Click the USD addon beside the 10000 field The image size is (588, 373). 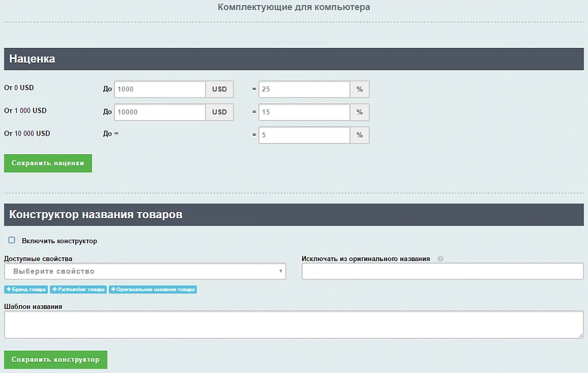pyautogui.click(x=220, y=112)
